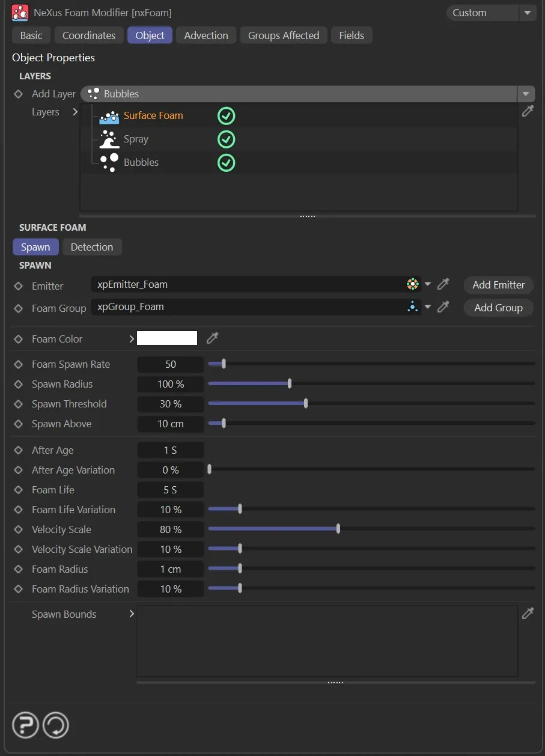Click the eyedropper next to Foam Color
This screenshot has width=545, height=756.
click(x=212, y=338)
